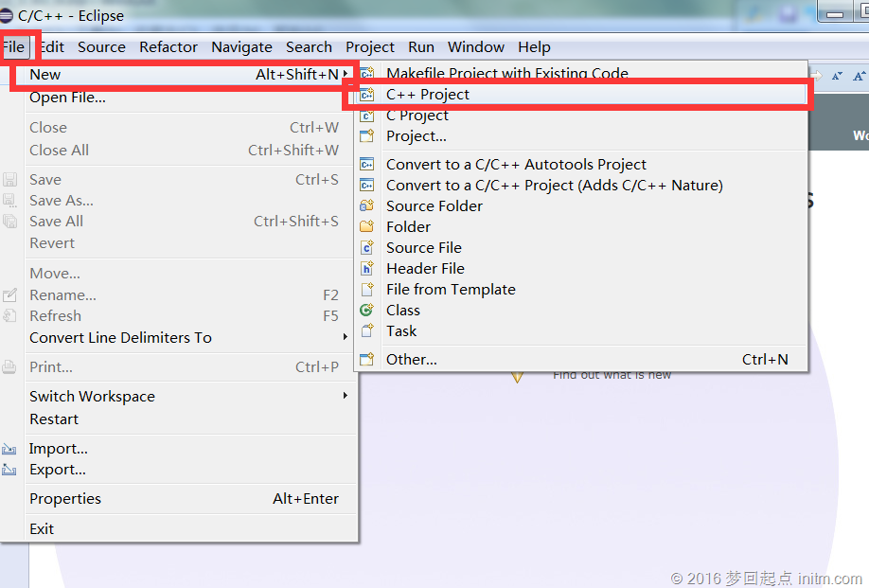Click the green Class icon
The height and width of the screenshot is (588, 869).
coord(367,311)
